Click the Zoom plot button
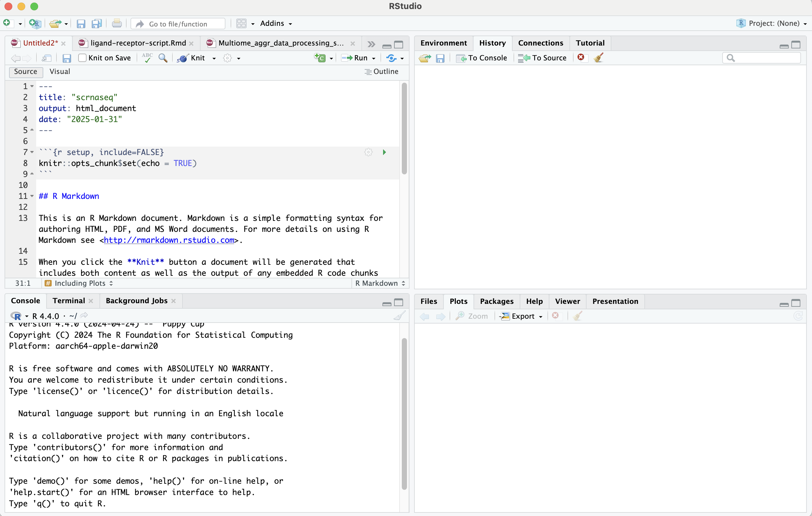The width and height of the screenshot is (812, 516). [472, 316]
